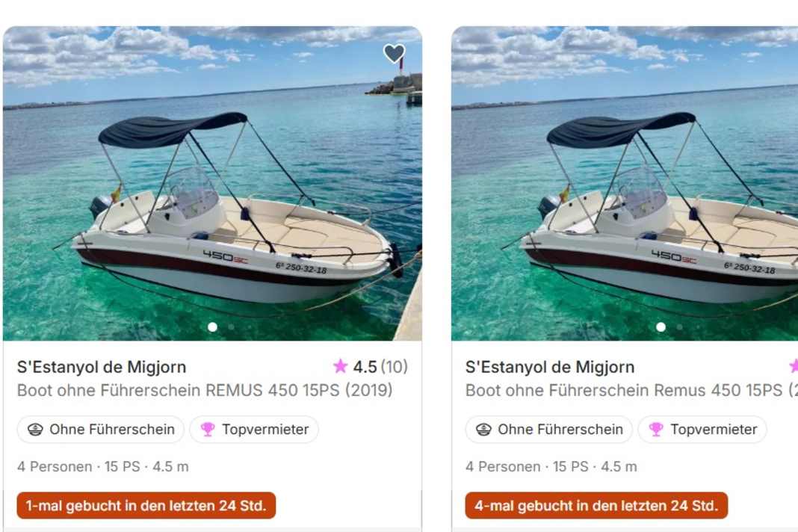Click the helm icon in left Ohne Führerschein tag
Image resolution: width=798 pixels, height=532 pixels.
pos(35,430)
